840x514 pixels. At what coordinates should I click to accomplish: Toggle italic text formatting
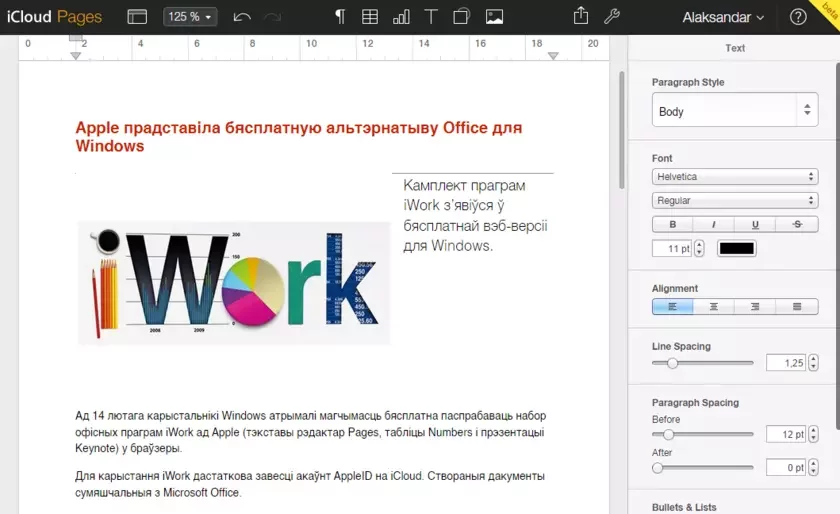tap(713, 224)
